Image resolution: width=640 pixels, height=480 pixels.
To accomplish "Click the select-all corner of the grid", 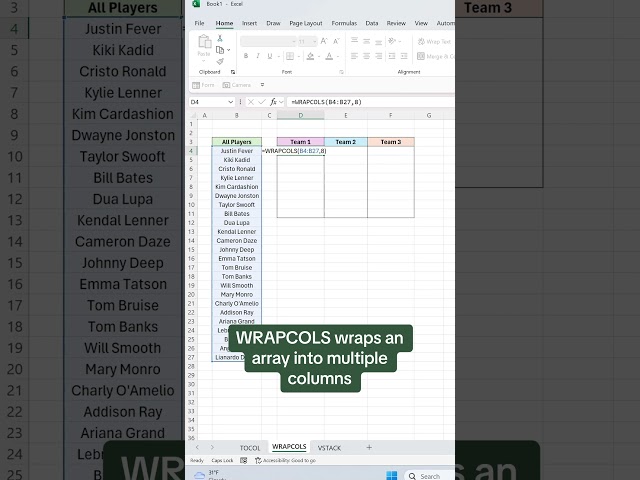I will click(x=193, y=116).
